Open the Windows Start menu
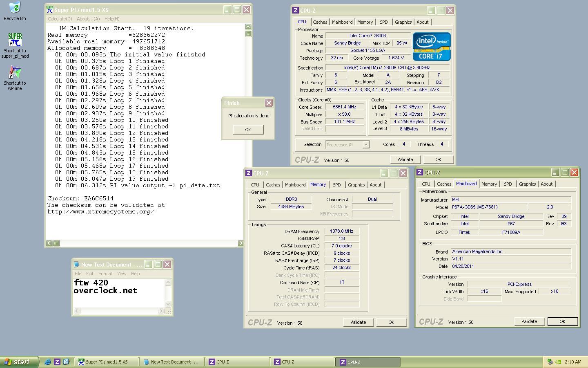588x368 pixels. click(x=19, y=362)
